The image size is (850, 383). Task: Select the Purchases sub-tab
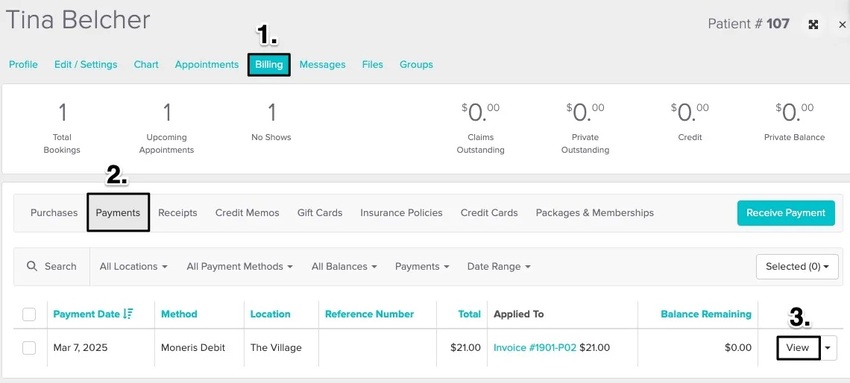click(x=54, y=213)
